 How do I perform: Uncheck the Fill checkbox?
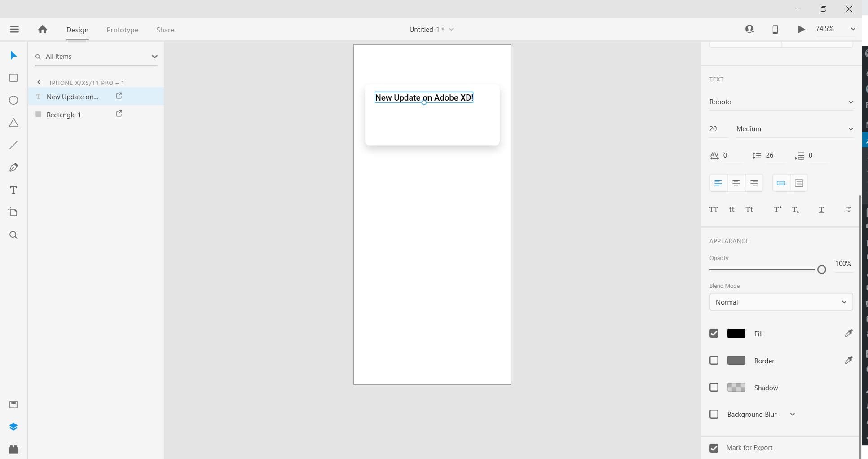pos(714,333)
